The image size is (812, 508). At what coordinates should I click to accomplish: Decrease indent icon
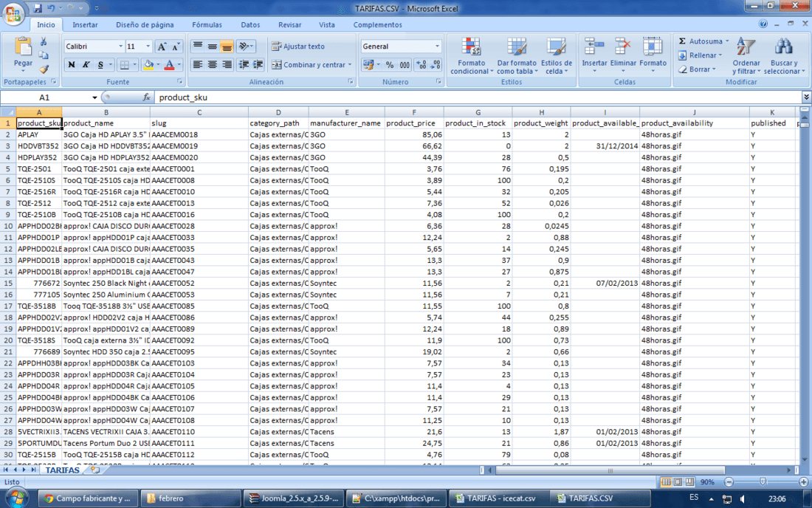(244, 65)
